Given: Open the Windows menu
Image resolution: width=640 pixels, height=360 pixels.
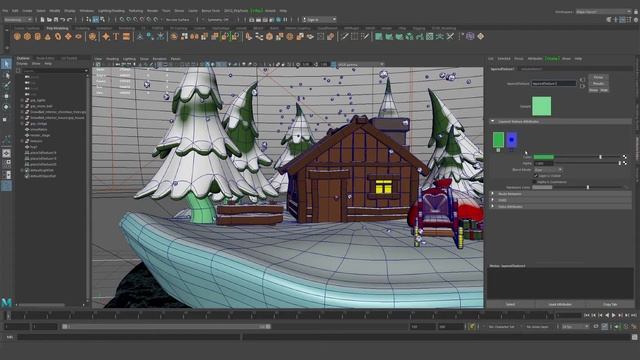Looking at the screenshot, I should coord(87,11).
